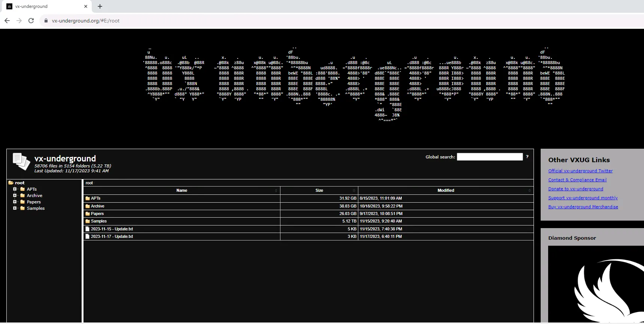Image resolution: width=644 pixels, height=324 pixels.
Task: Click the Samples row folder icon
Action: coord(88,221)
